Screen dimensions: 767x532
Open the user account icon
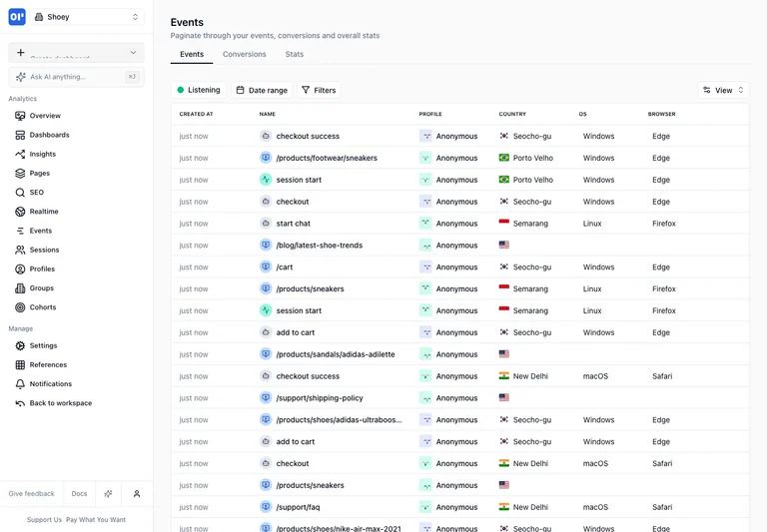(137, 494)
